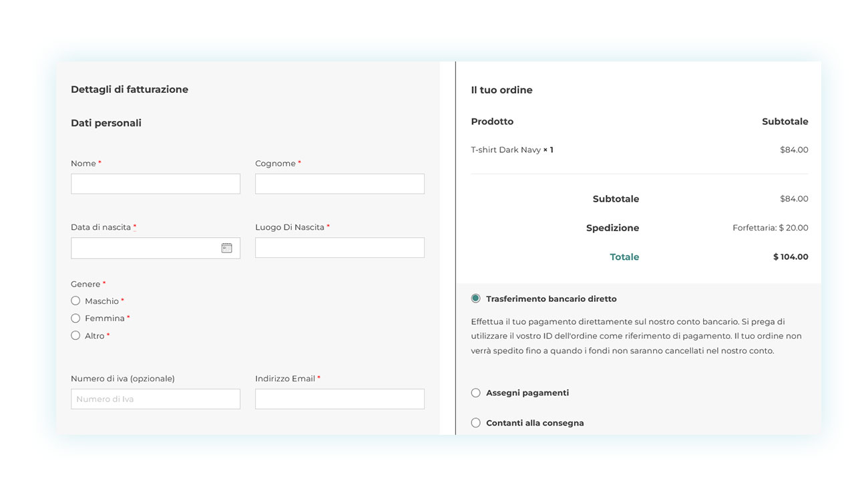Select Maschio as gender

[75, 301]
